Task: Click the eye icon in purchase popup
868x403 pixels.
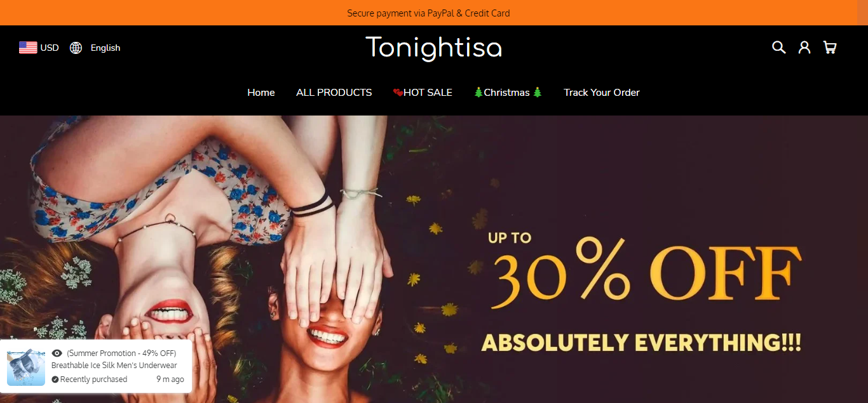Action: pyautogui.click(x=57, y=353)
